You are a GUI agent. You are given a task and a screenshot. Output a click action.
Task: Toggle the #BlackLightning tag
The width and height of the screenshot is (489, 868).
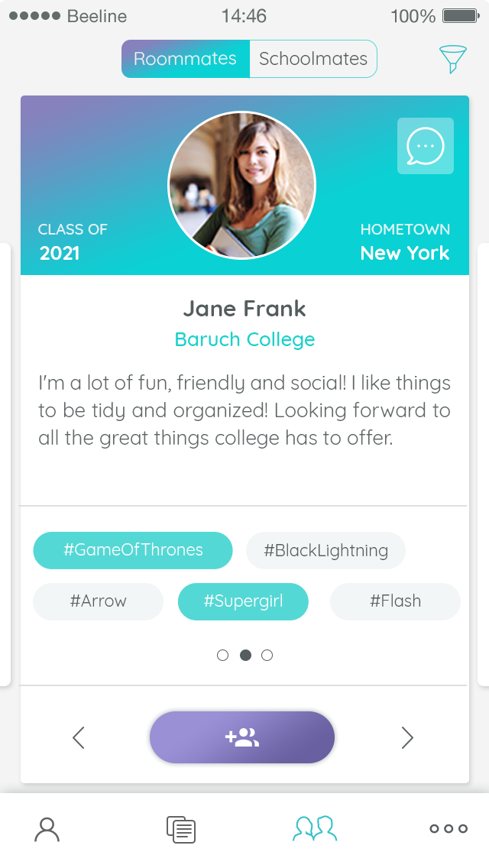point(325,550)
